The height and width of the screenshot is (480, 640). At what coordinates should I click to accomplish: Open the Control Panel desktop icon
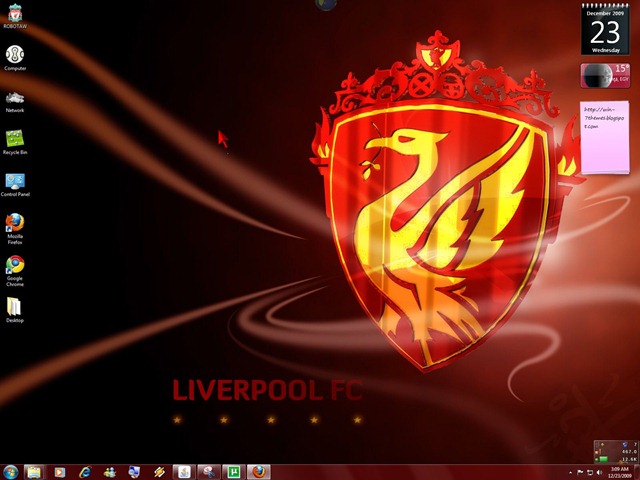coord(15,184)
